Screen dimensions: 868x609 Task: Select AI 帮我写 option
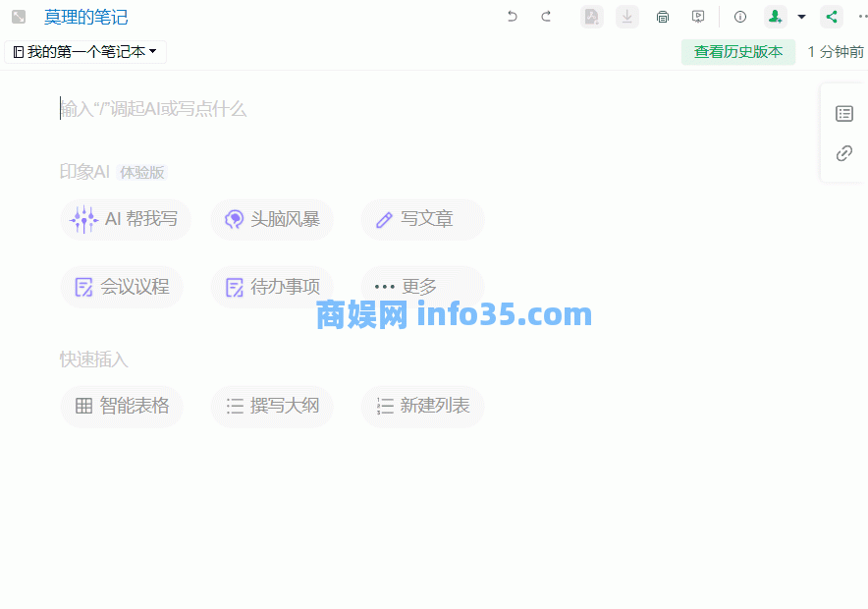(x=126, y=219)
